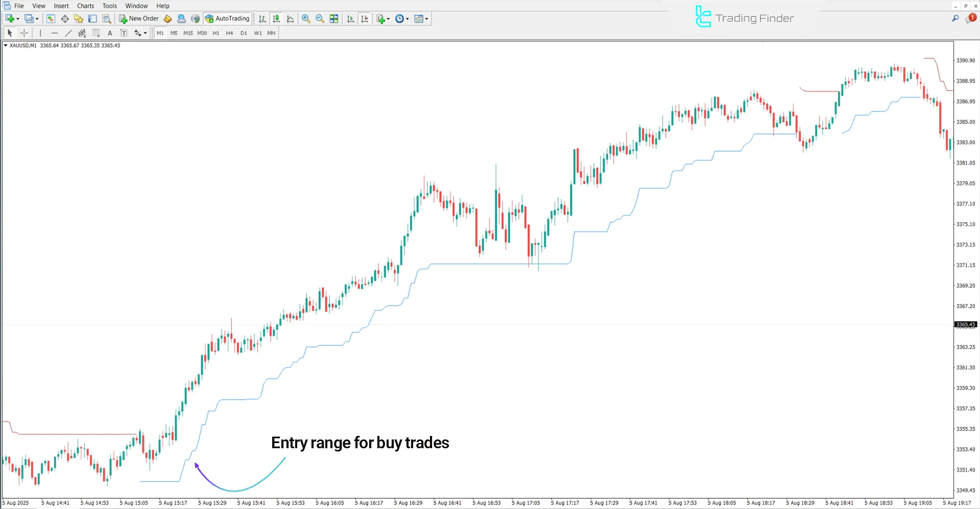Switch timeframe to H1
980x509 pixels.
click(216, 33)
